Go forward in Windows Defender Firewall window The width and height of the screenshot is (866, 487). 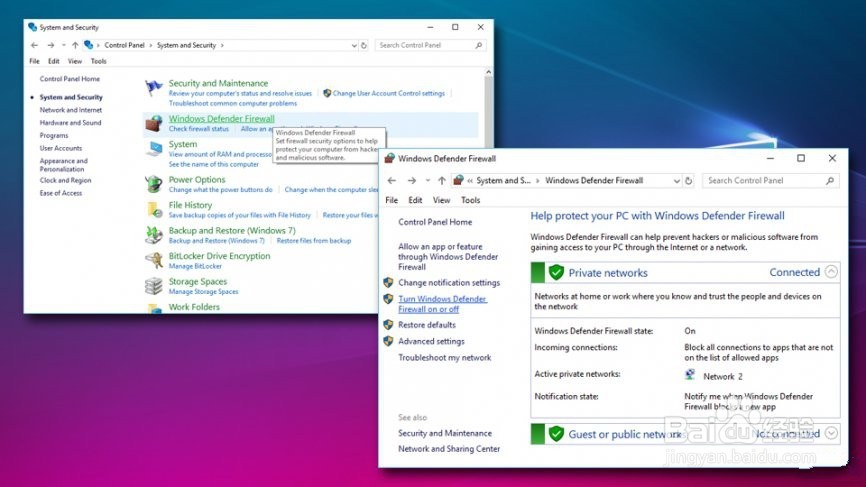(x=411, y=181)
